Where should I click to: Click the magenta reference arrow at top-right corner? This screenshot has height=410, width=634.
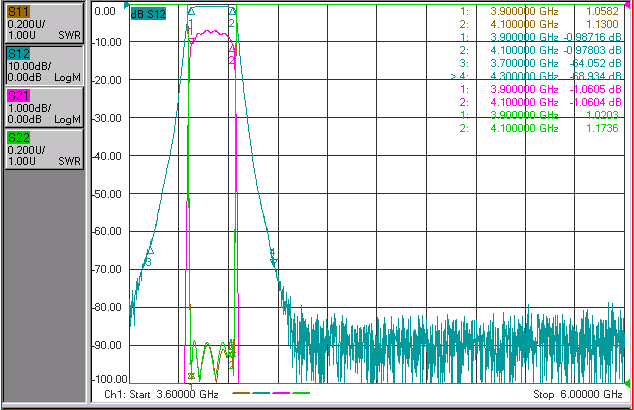(x=628, y=5)
